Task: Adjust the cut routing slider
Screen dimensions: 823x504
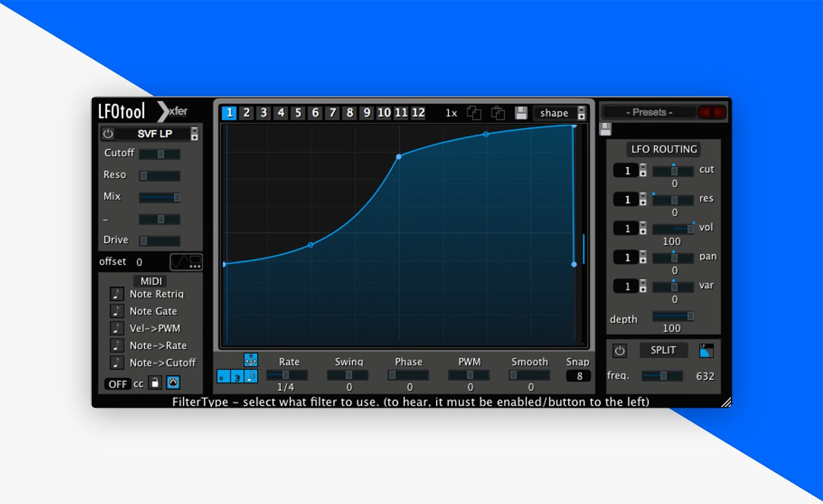Action: (x=673, y=171)
